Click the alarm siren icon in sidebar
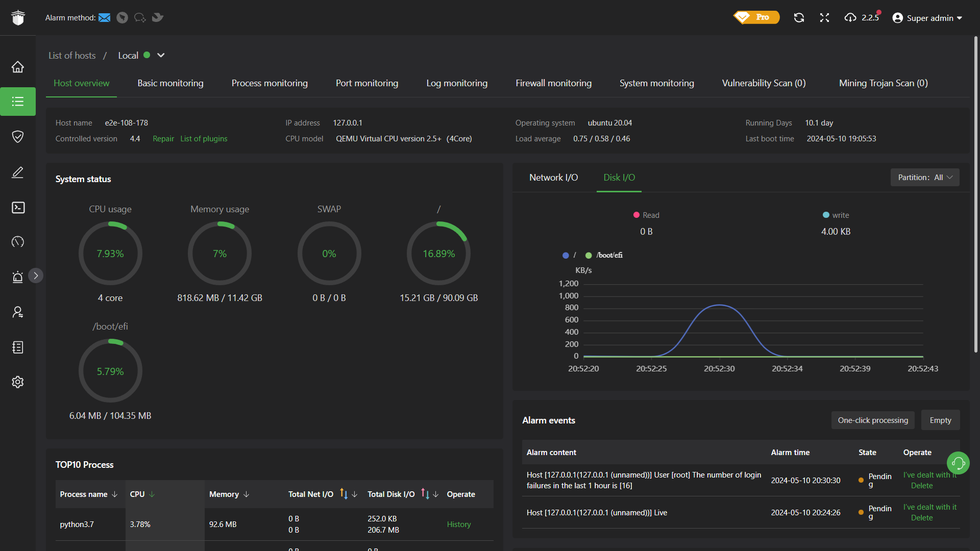980x551 pixels. pos(18,277)
